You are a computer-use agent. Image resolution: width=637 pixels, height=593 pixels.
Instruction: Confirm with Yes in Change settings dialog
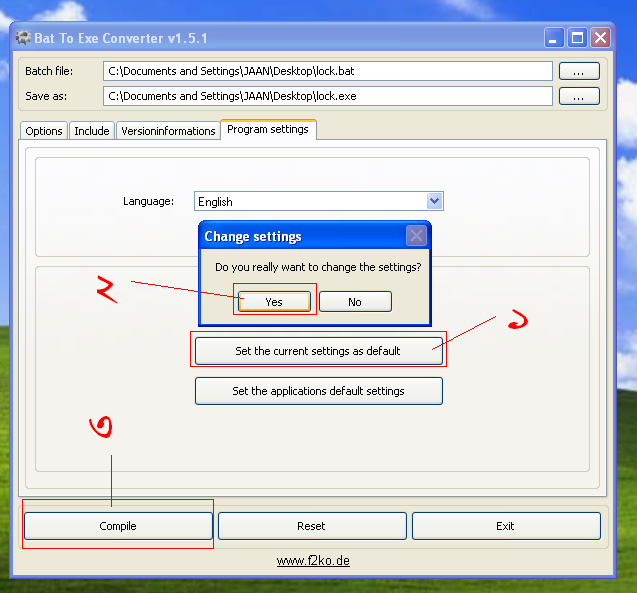coord(274,302)
